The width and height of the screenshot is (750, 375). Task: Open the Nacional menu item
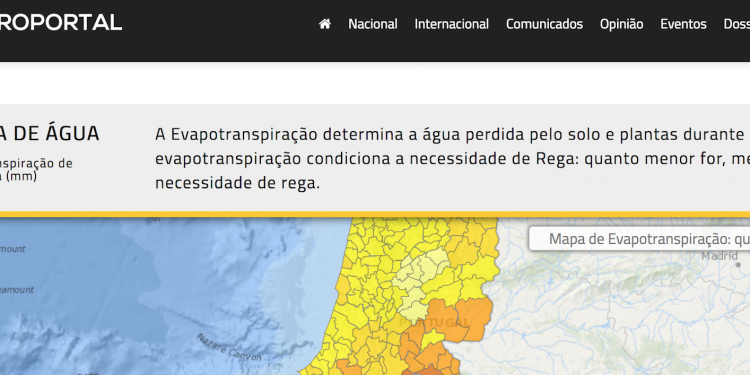click(373, 24)
